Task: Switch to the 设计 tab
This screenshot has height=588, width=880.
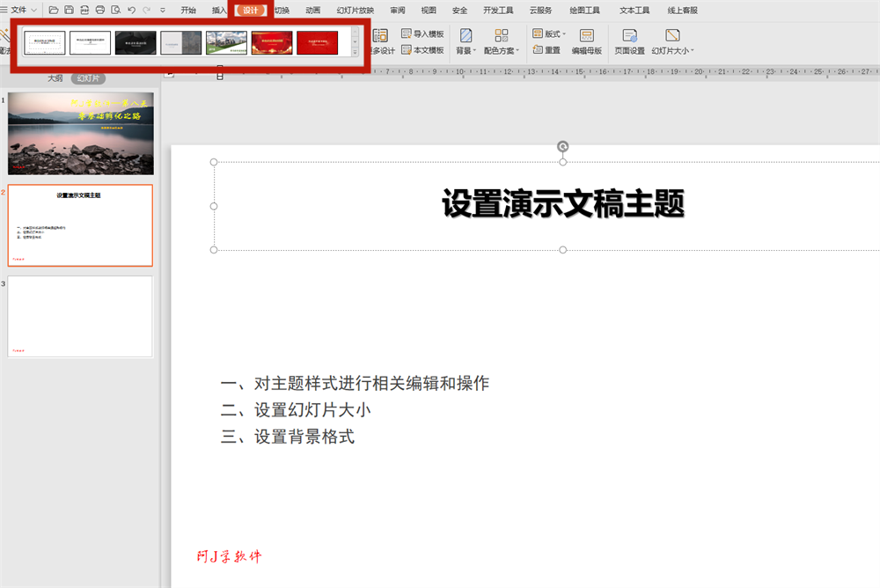Action: (250, 10)
